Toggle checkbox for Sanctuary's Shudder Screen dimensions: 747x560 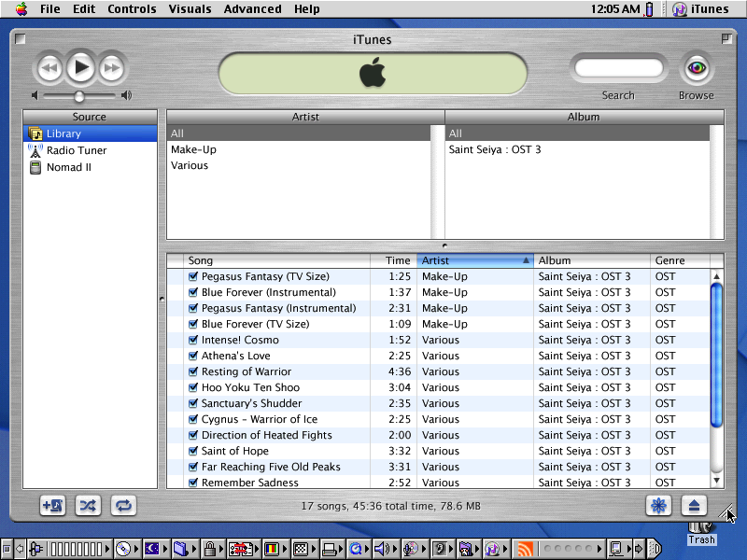pos(193,403)
